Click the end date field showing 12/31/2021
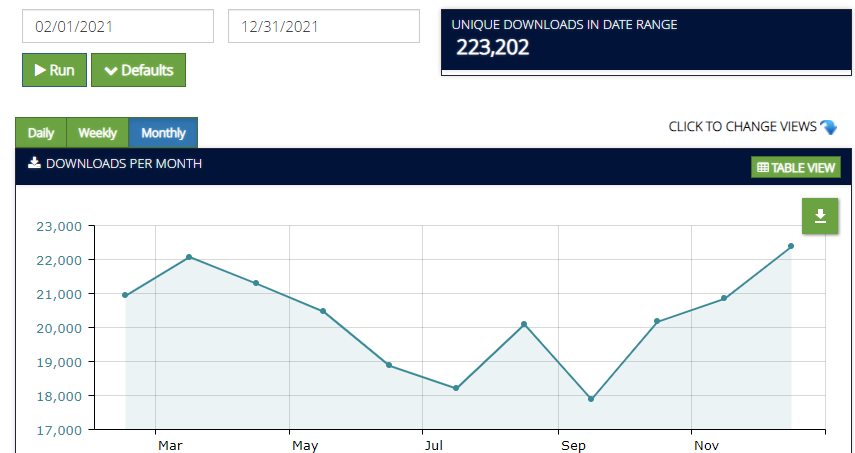The width and height of the screenshot is (855, 453). [324, 27]
